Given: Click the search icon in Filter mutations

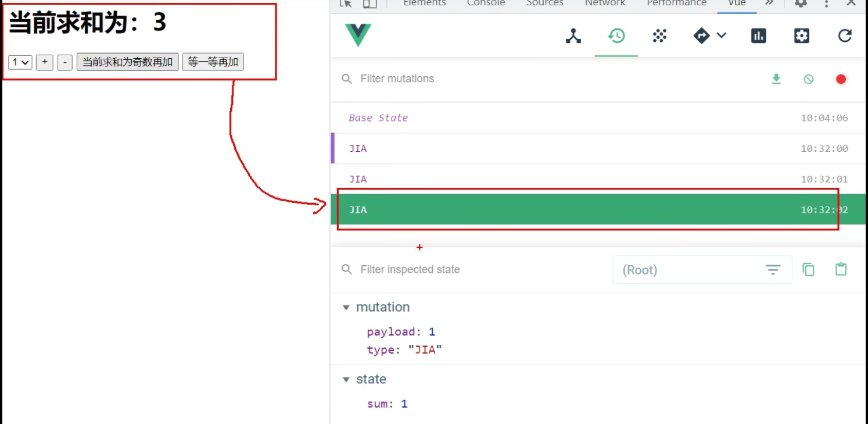Looking at the screenshot, I should coord(347,79).
